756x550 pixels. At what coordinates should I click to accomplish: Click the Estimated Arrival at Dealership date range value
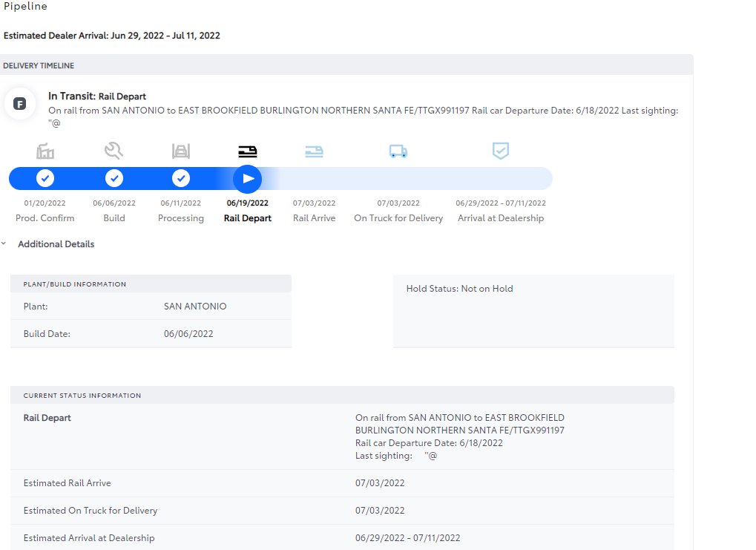pyautogui.click(x=408, y=538)
